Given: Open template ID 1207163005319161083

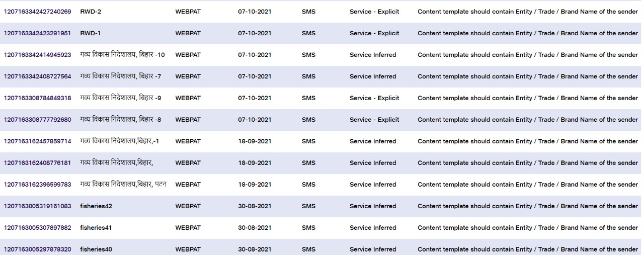Looking at the screenshot, I should pyautogui.click(x=38, y=206).
